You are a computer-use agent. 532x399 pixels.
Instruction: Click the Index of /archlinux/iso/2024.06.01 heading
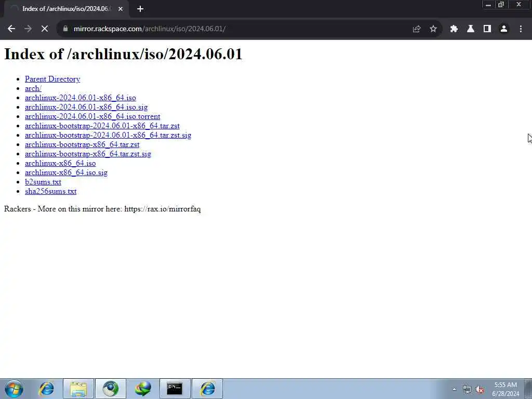123,54
